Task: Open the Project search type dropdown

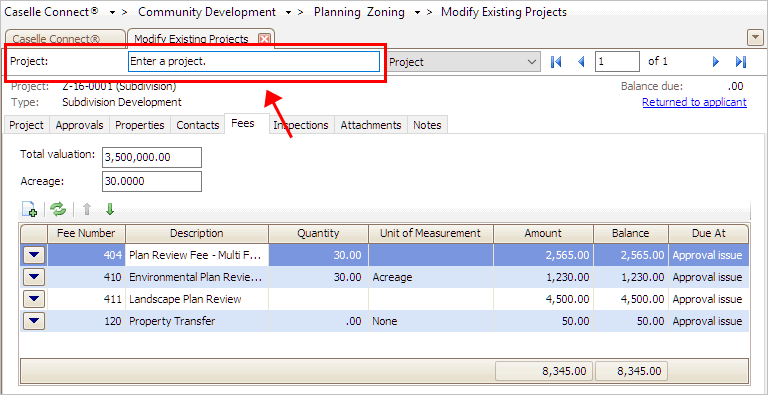Action: click(463, 62)
